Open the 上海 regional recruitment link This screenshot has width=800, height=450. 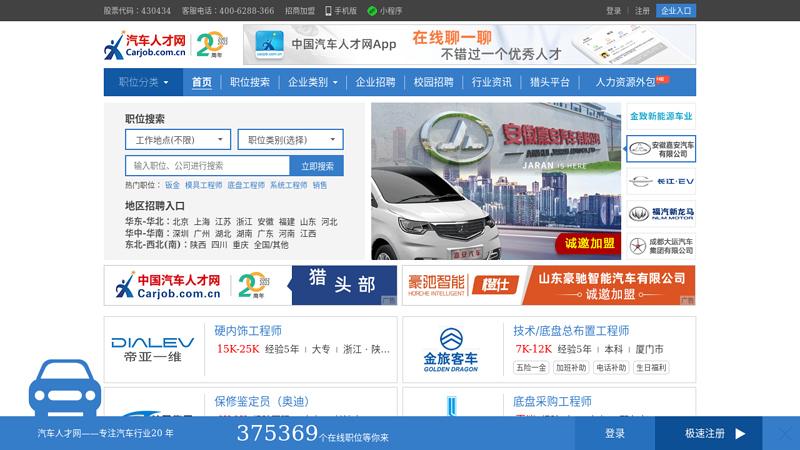coord(202,222)
